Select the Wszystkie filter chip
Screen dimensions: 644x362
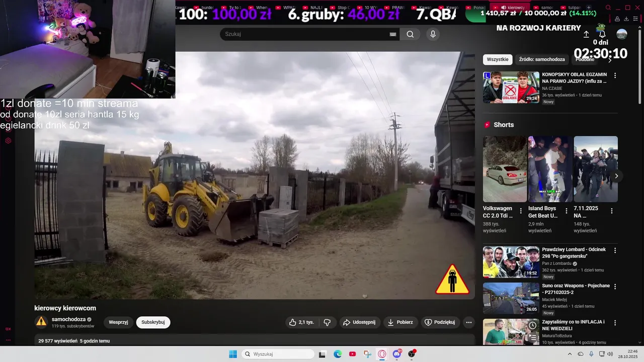[498, 59]
